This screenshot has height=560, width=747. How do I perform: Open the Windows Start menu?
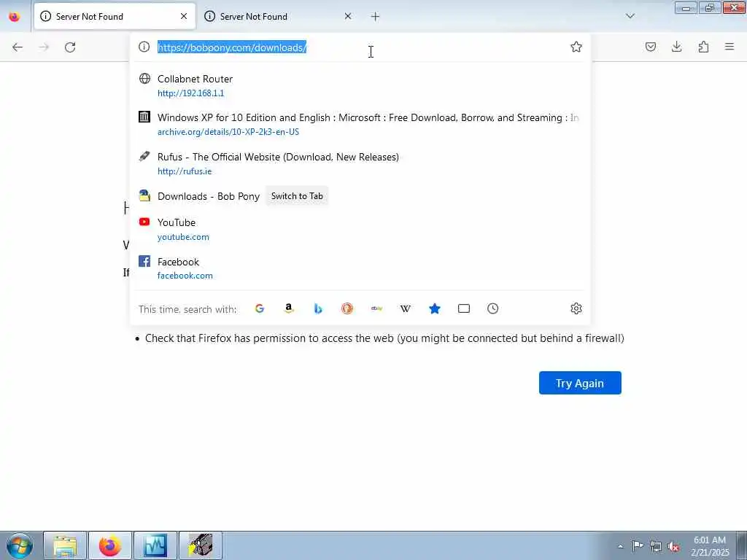[x=19, y=545]
